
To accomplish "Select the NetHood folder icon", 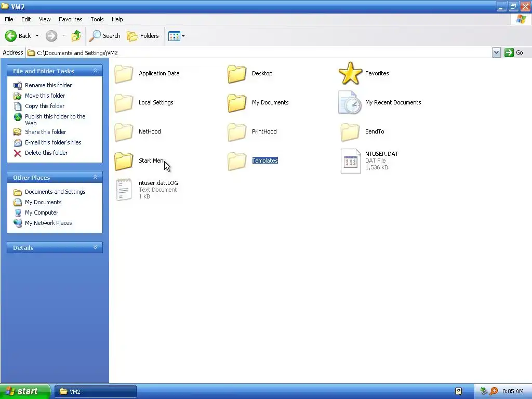I will click(x=124, y=132).
